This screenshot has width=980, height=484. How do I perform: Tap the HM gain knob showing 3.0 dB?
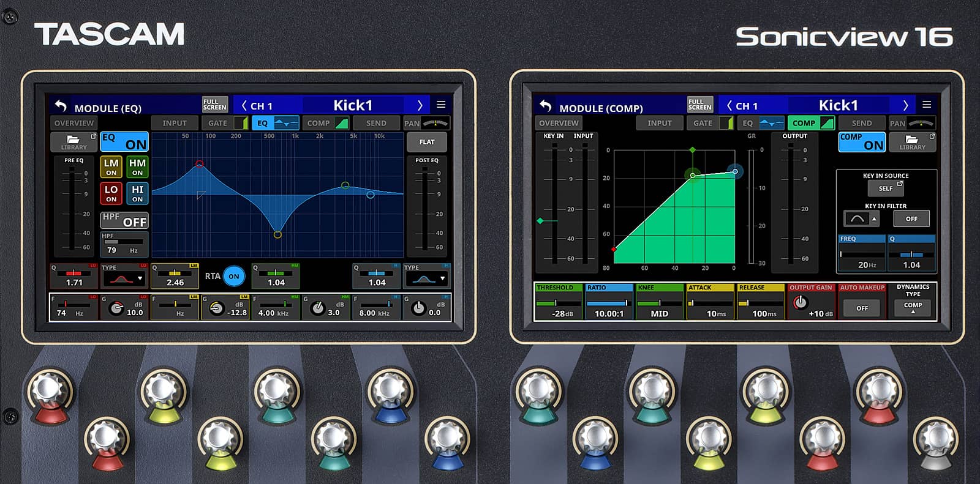(317, 308)
